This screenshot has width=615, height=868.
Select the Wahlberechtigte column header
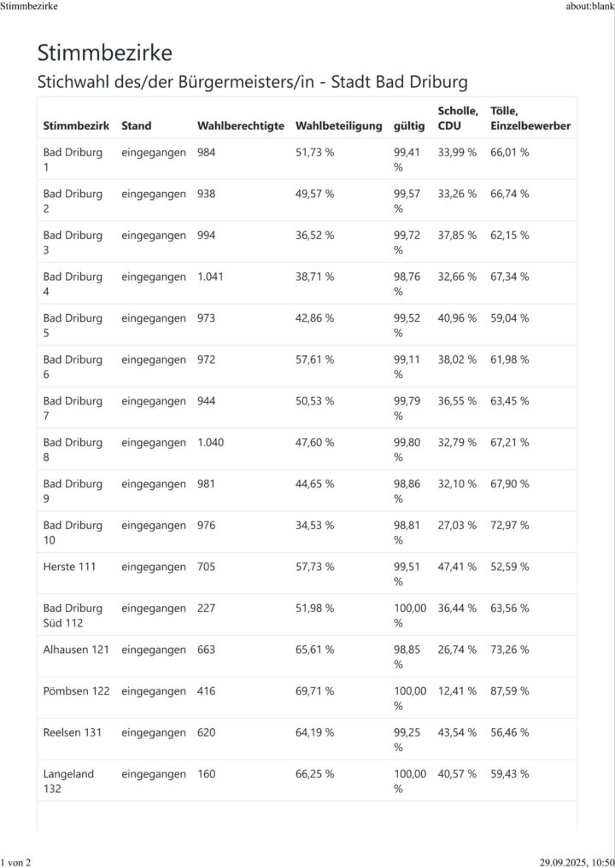pos(240,125)
